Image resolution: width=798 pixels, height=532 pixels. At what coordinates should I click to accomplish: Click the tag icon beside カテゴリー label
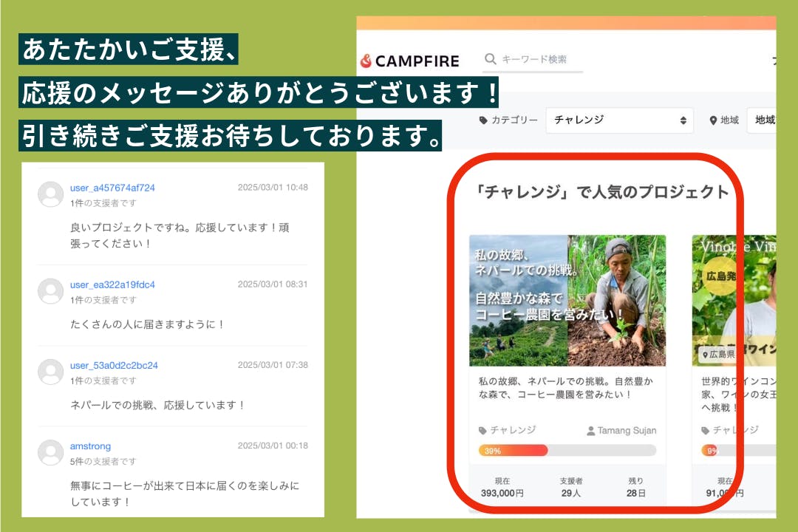[x=483, y=120]
